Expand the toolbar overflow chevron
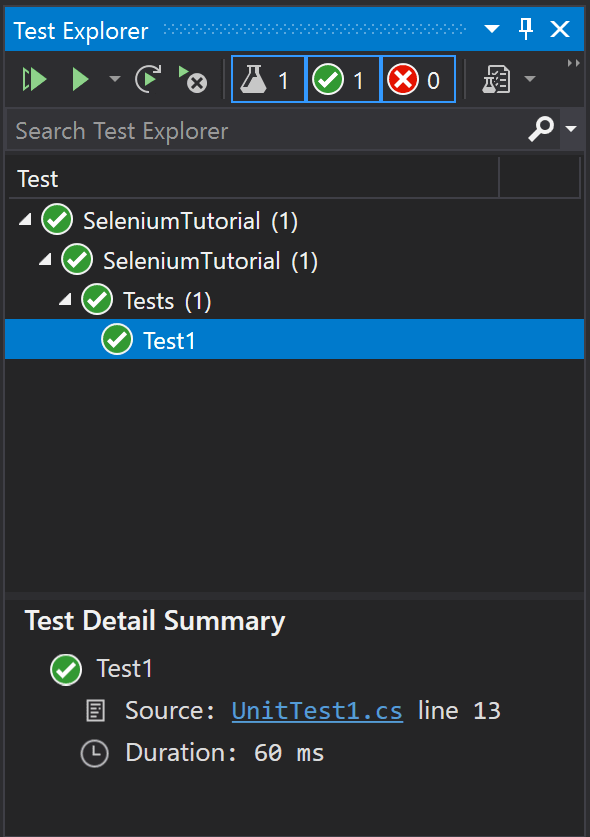The height and width of the screenshot is (837, 590). tap(573, 62)
